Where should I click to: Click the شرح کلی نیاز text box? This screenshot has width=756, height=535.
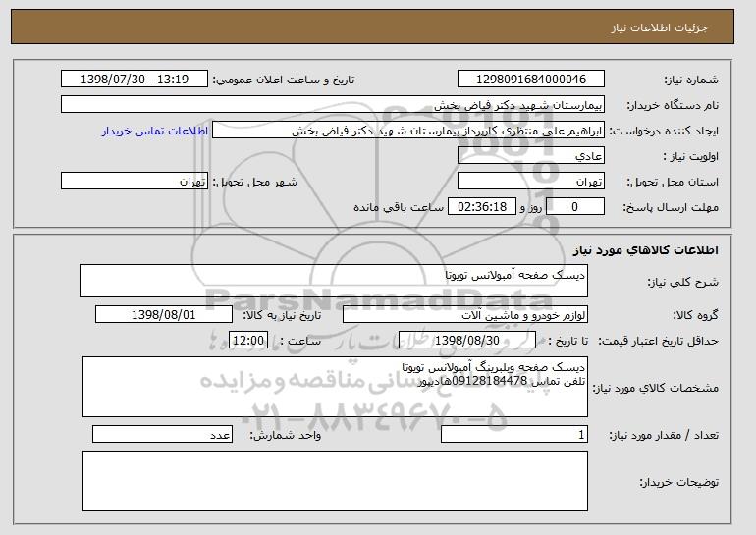point(334,281)
